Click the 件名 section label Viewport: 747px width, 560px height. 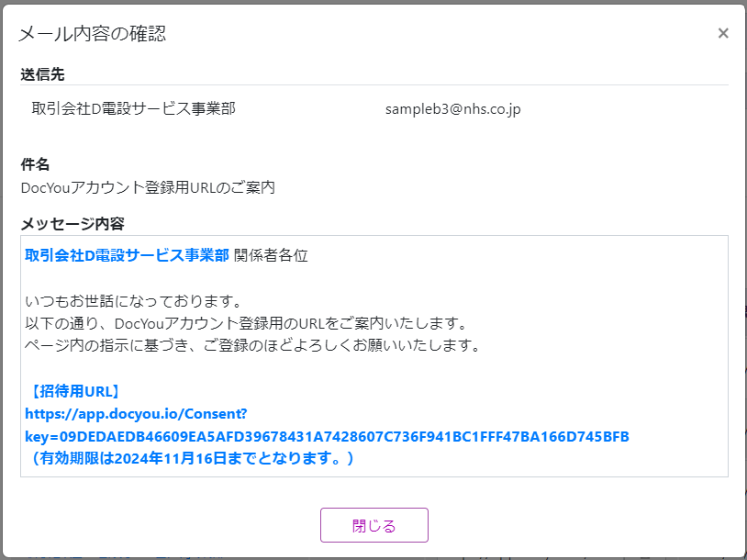pyautogui.click(x=35, y=164)
